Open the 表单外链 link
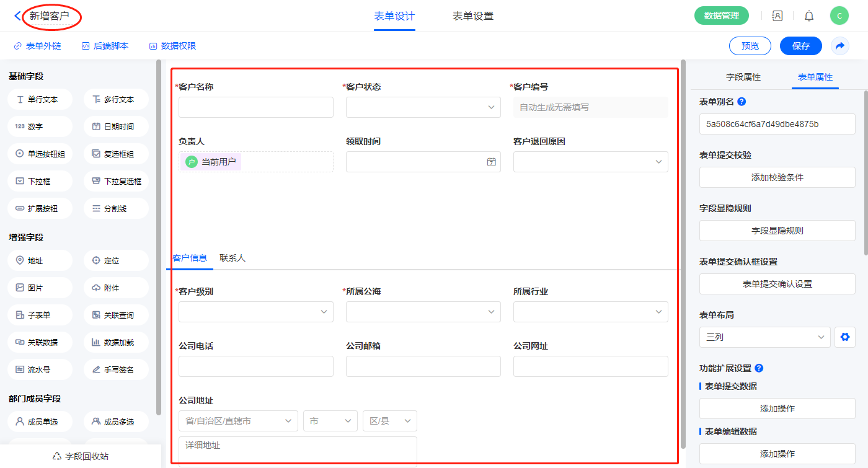Screen dimensions: 868x468 (x=37, y=46)
